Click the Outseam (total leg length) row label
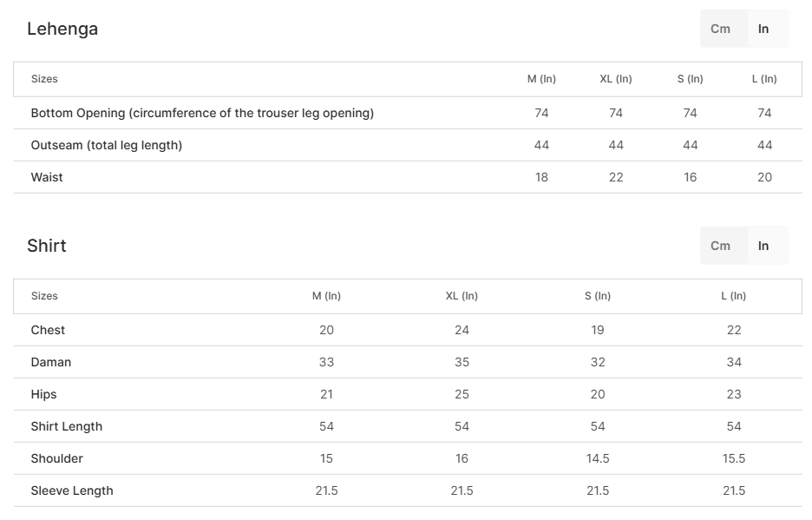The width and height of the screenshot is (812, 520). (x=106, y=145)
